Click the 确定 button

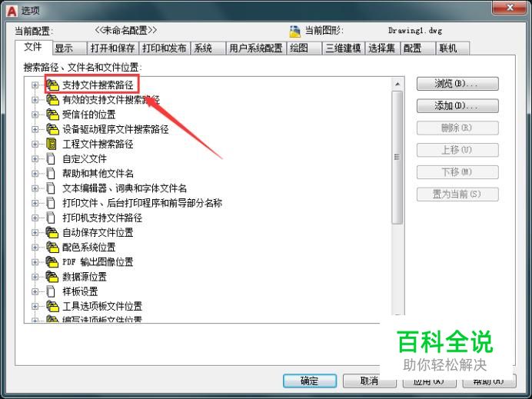309,381
